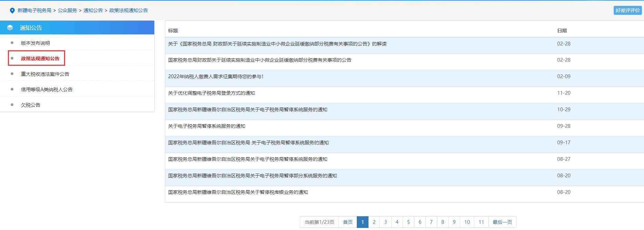Click the 标题 column header
Viewport: 644px width, 230px height.
[173, 31]
